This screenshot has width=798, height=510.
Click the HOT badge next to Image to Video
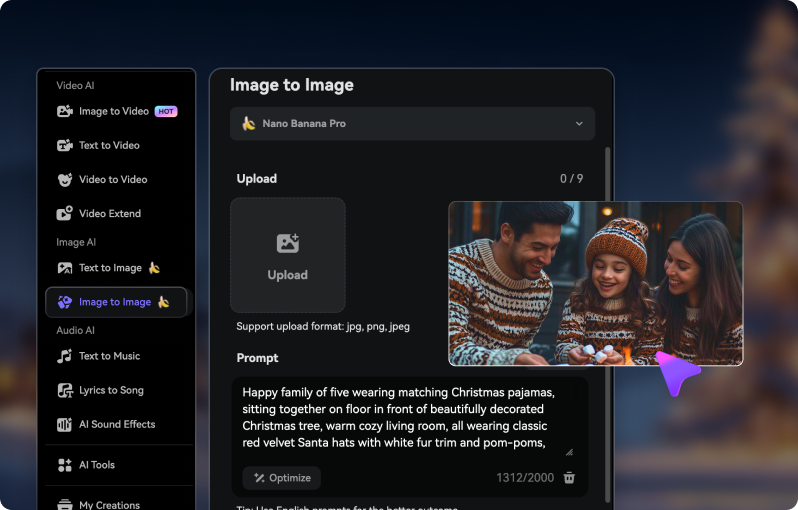[x=166, y=111]
